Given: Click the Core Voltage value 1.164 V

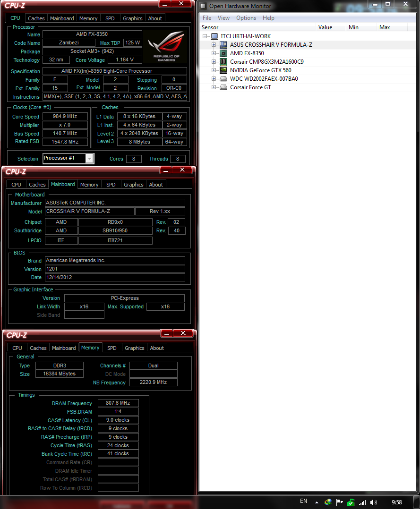Looking at the screenshot, I should (x=125, y=60).
